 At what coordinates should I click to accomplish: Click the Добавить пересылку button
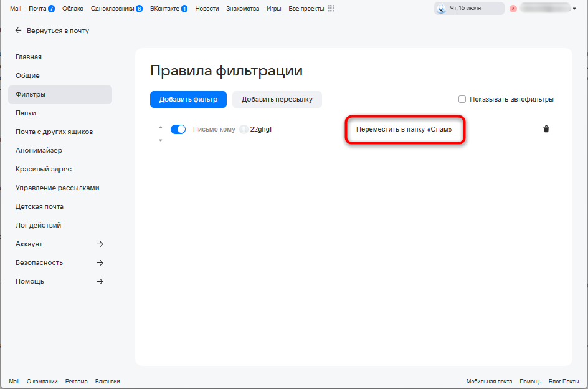(x=277, y=100)
